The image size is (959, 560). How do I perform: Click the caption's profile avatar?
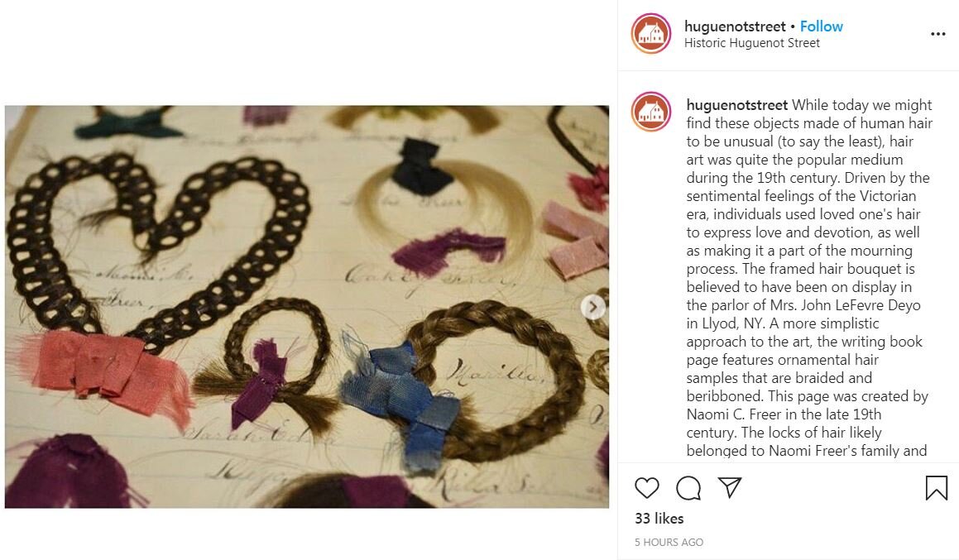(x=651, y=112)
